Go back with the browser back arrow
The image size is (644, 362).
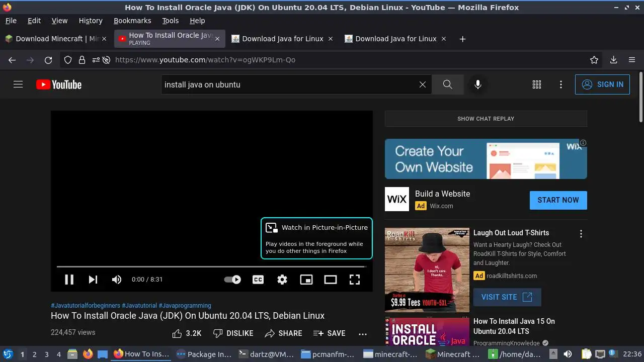pyautogui.click(x=12, y=60)
